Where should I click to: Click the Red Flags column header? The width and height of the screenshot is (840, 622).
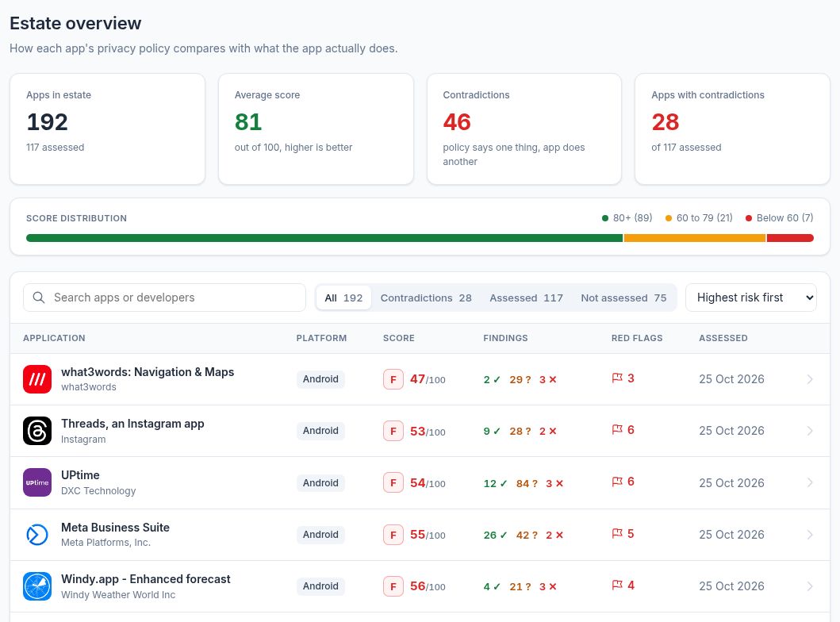coord(637,338)
